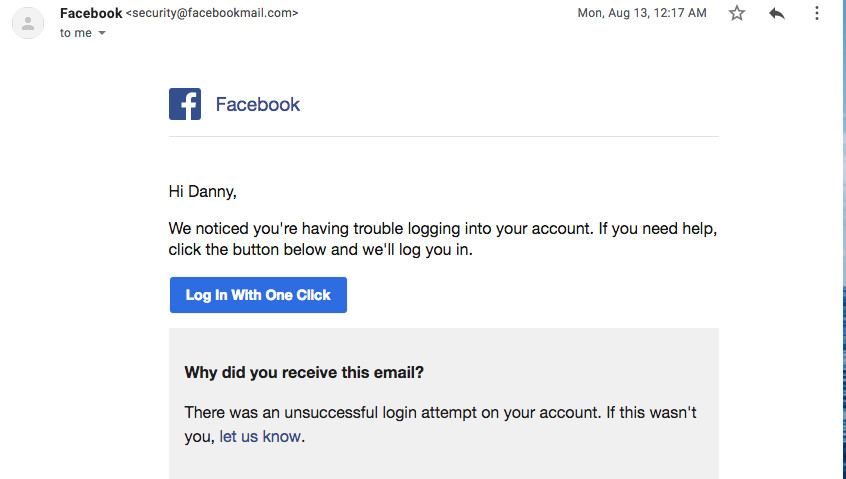This screenshot has height=479, width=846.
Task: Click the "Hi Danny," greeting line
Action: click(x=203, y=191)
